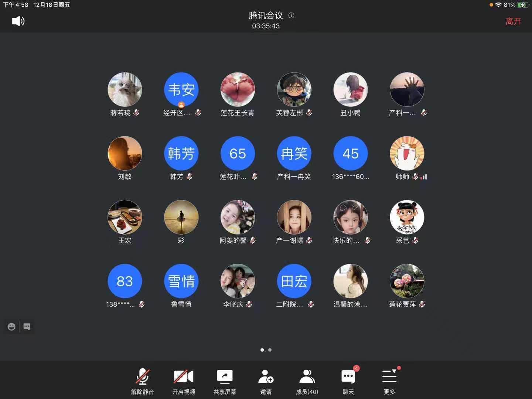532x399 pixels.
Task: Click the 腾讯会议 meeting title
Action: point(266,16)
